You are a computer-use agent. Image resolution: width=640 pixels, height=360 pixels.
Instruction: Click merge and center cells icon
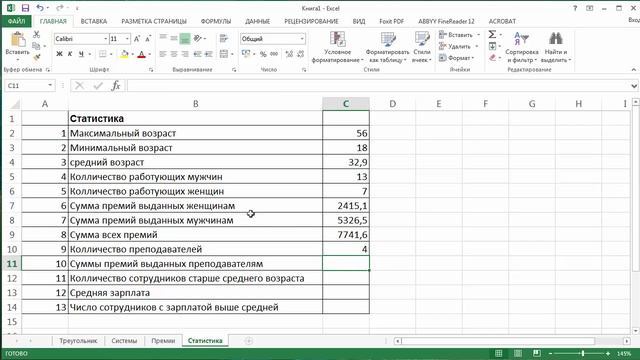223,54
